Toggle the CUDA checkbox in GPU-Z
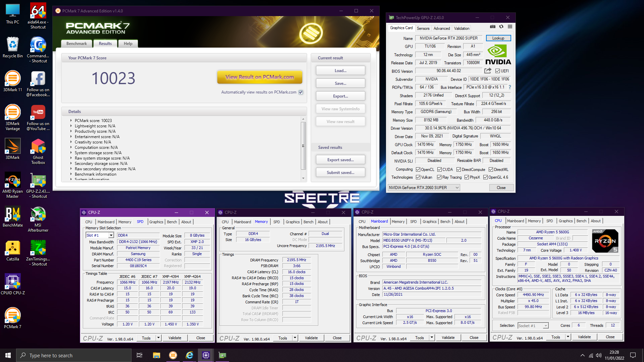This screenshot has height=362, width=644. click(x=439, y=170)
